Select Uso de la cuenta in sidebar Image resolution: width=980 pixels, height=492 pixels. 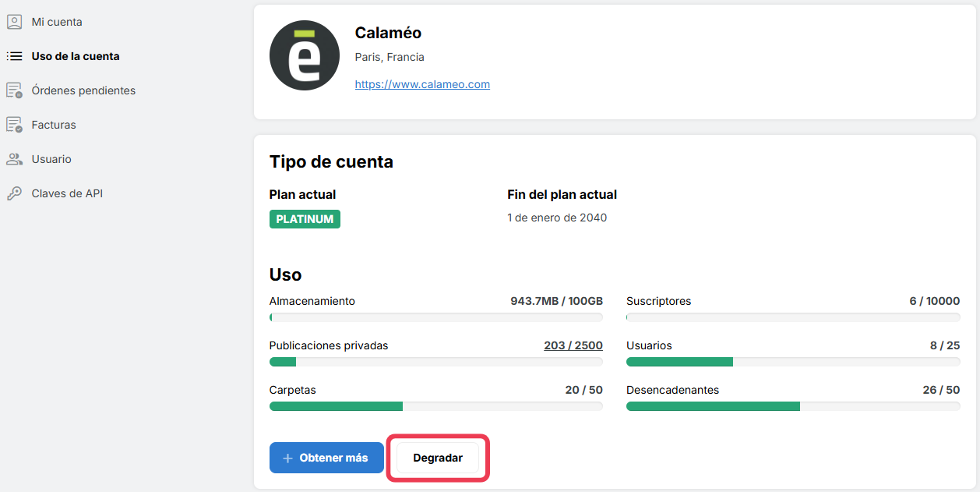[76, 56]
